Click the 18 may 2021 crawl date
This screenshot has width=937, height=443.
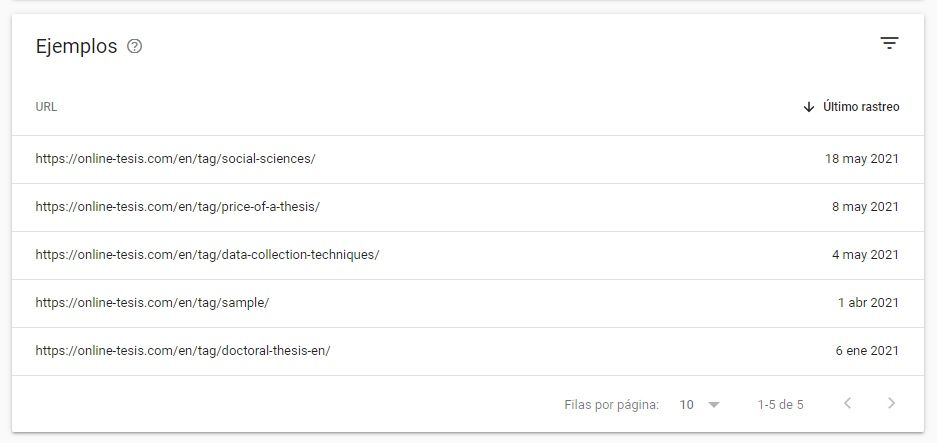click(862, 159)
